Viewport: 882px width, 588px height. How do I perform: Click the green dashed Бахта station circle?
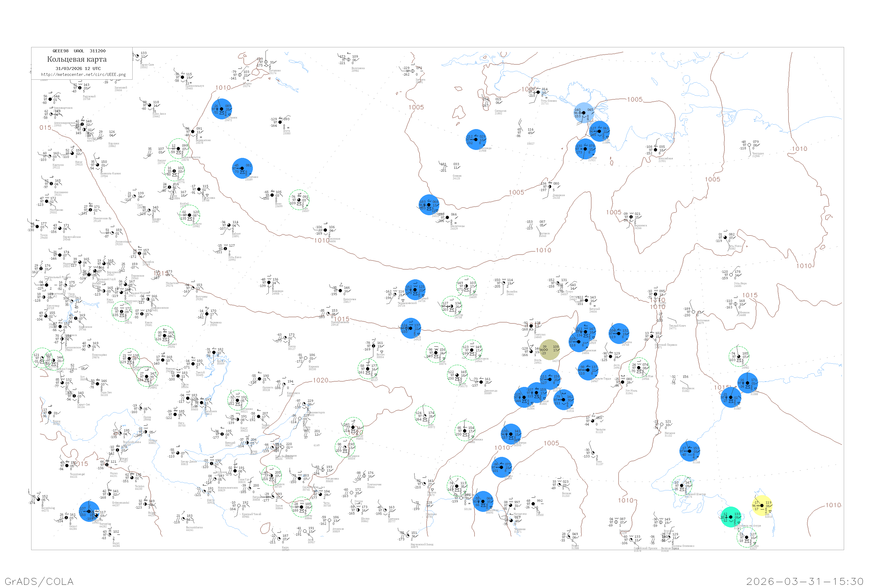click(174, 171)
